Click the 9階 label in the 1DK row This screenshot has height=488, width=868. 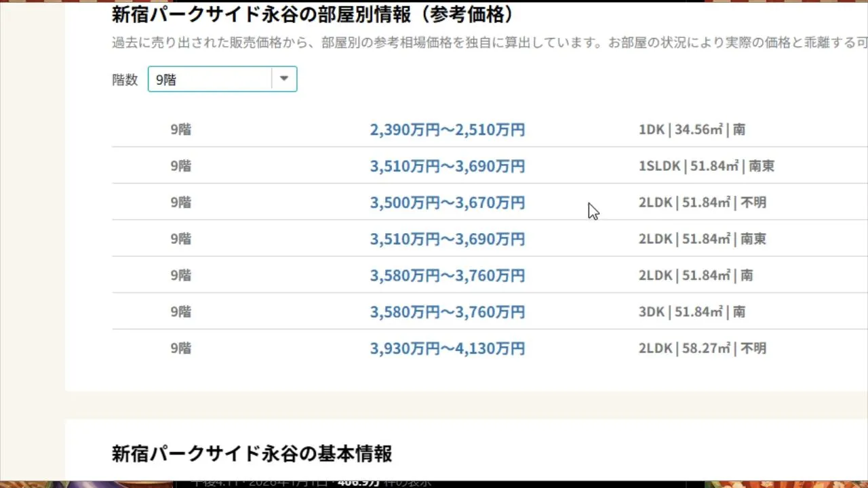(181, 129)
